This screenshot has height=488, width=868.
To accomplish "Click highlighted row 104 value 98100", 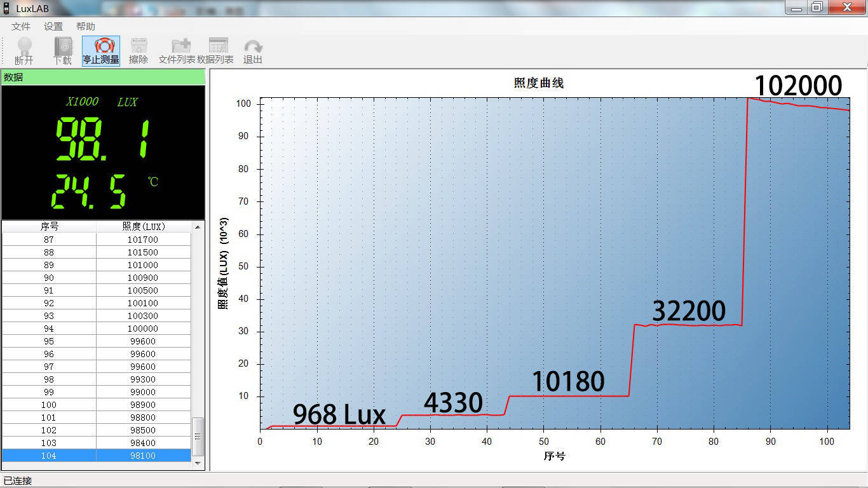I will pyautogui.click(x=97, y=456).
